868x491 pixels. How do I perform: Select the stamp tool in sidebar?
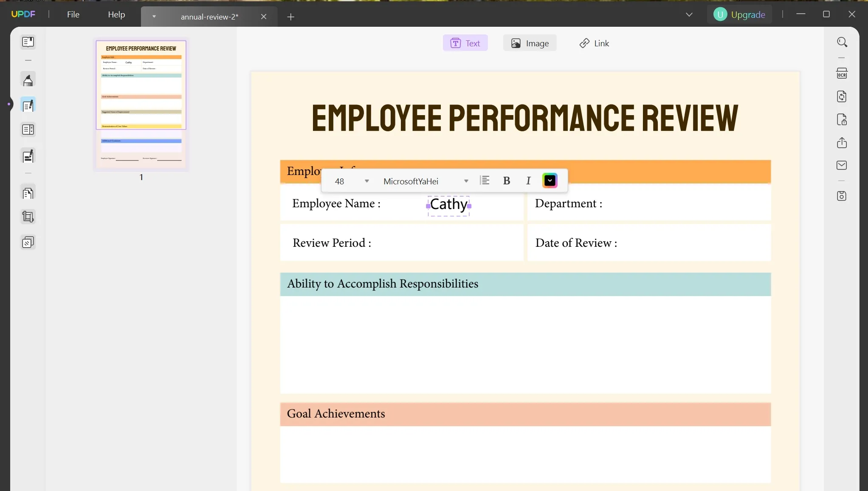coord(28,243)
